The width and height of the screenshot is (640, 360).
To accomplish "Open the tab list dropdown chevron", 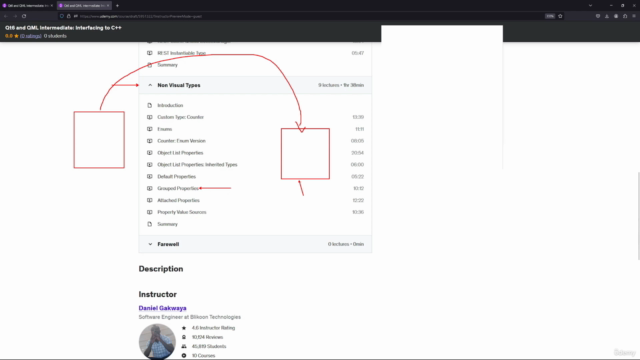I will coord(590,6).
